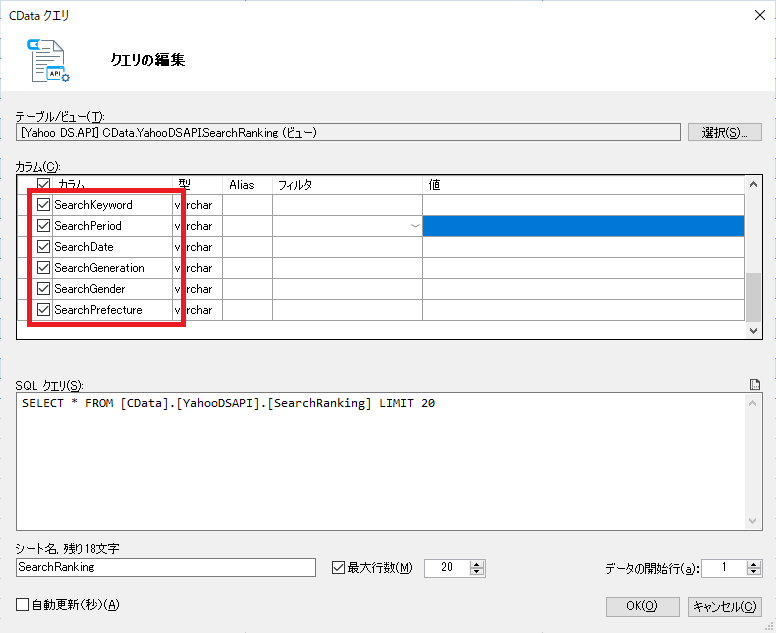Click the SearchDate filter cell
The image size is (776, 633).
click(347, 247)
